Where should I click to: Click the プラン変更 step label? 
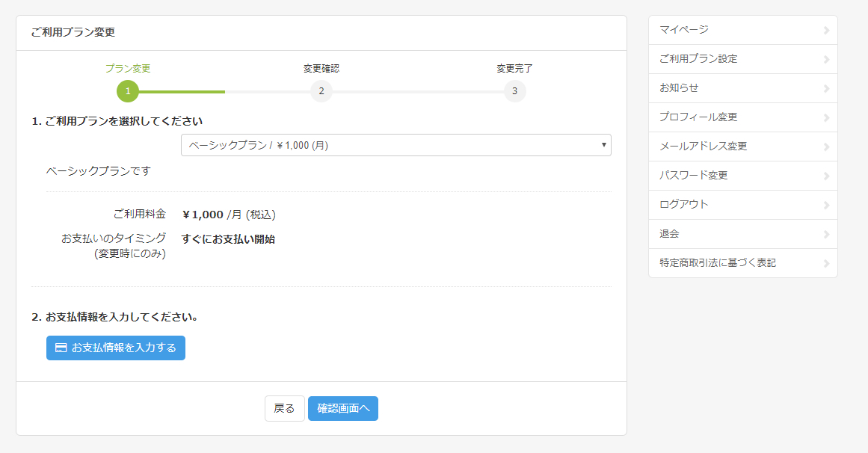coord(128,68)
